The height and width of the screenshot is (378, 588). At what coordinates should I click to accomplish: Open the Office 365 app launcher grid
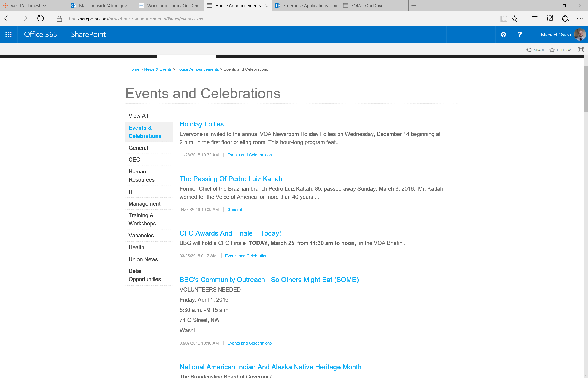(x=8, y=34)
